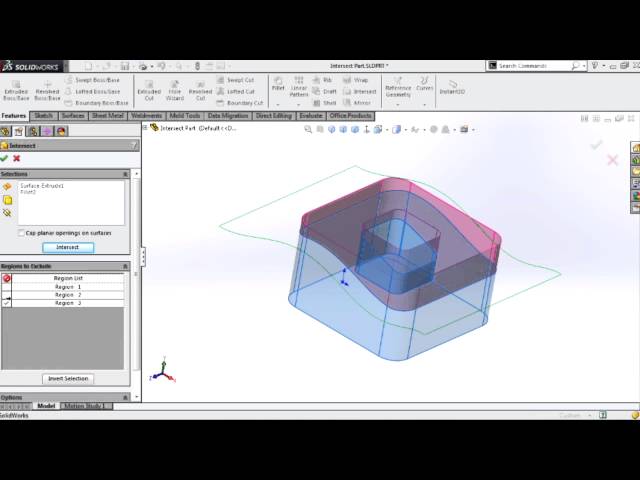Toggle exclusion checkbox for Region 2
This screenshot has height=480, width=640.
(7, 295)
